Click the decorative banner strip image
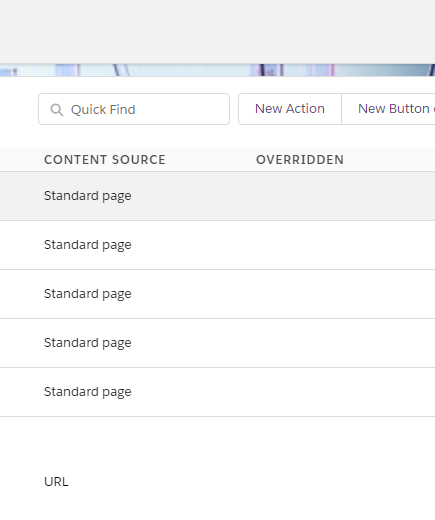 coord(217,70)
